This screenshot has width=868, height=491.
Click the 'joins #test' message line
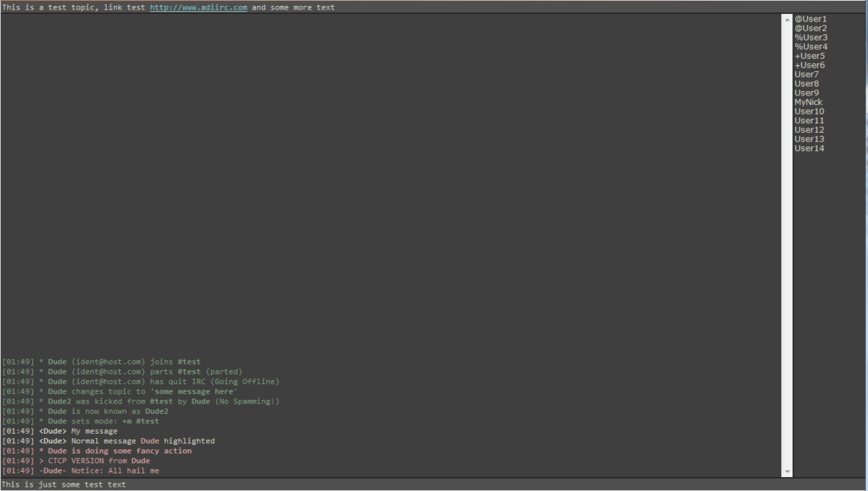point(102,362)
